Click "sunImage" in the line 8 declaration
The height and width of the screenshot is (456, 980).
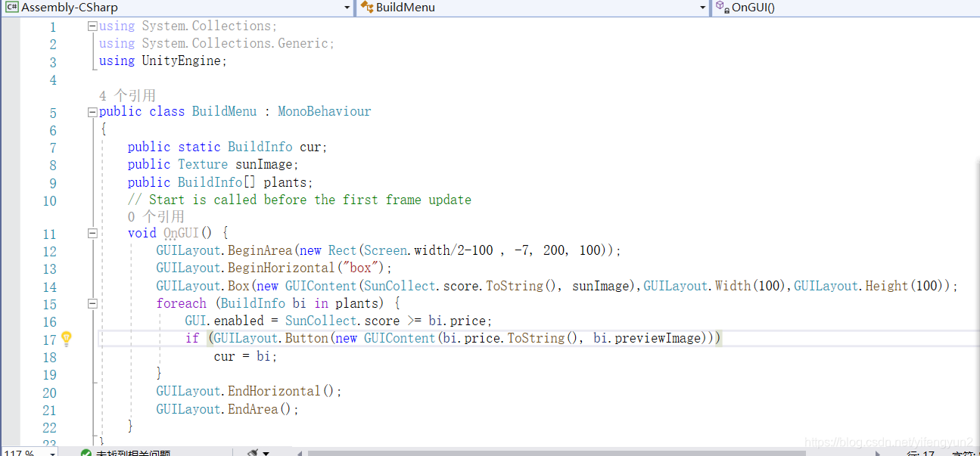(x=263, y=164)
